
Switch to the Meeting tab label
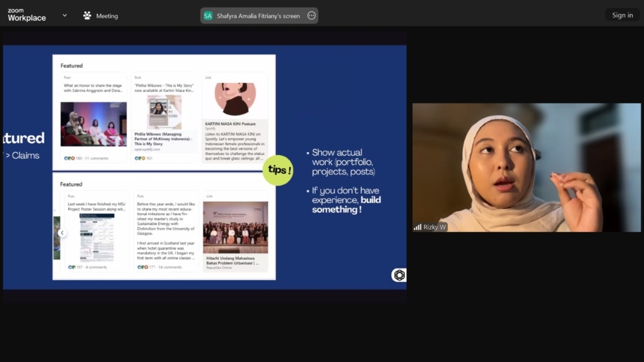(107, 16)
